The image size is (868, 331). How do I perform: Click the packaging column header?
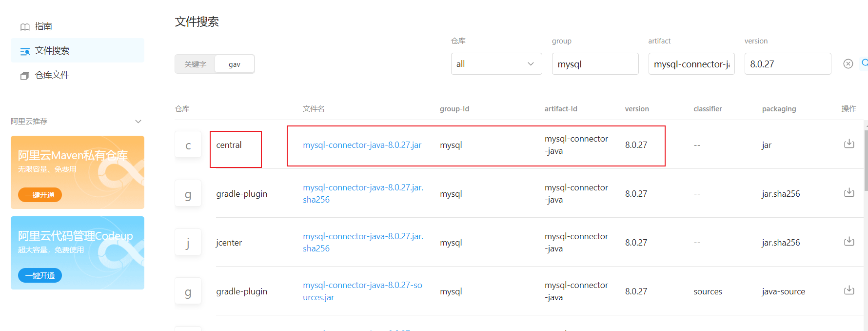[x=779, y=109]
